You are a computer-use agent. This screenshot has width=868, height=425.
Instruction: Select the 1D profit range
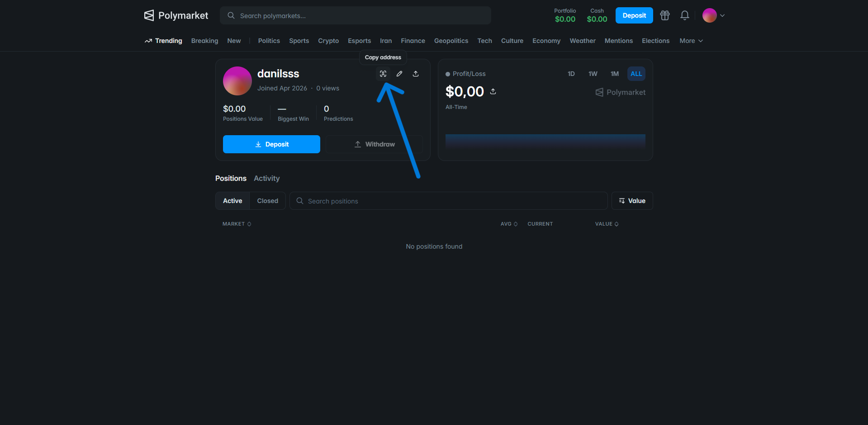[571, 74]
